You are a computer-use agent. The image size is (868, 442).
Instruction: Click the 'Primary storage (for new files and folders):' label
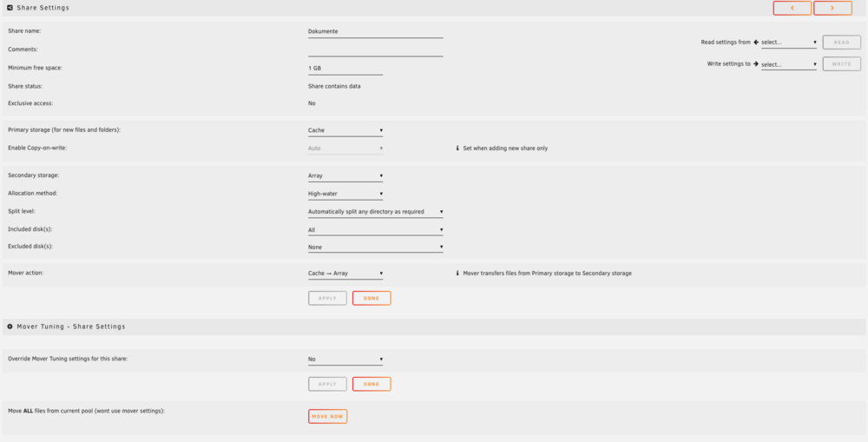(x=64, y=129)
